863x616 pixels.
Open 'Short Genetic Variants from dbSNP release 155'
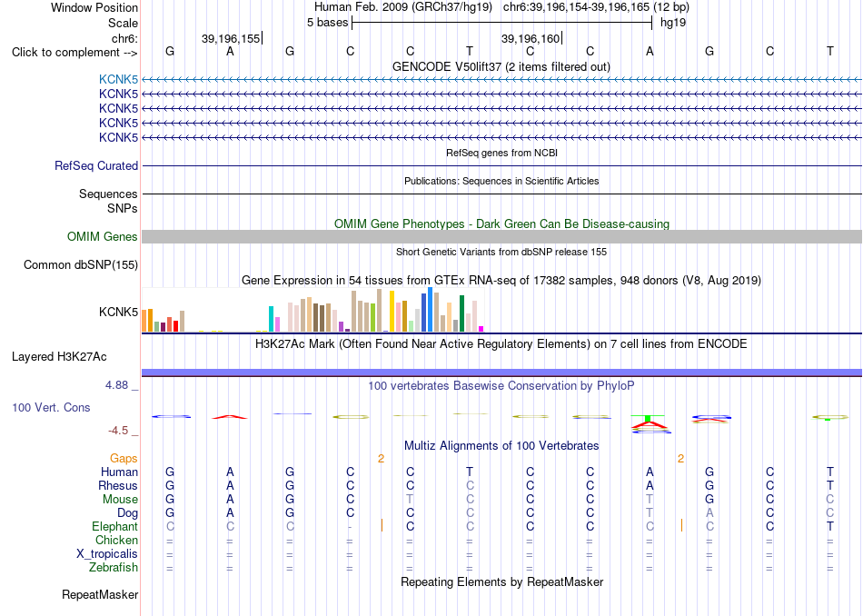pos(501,253)
